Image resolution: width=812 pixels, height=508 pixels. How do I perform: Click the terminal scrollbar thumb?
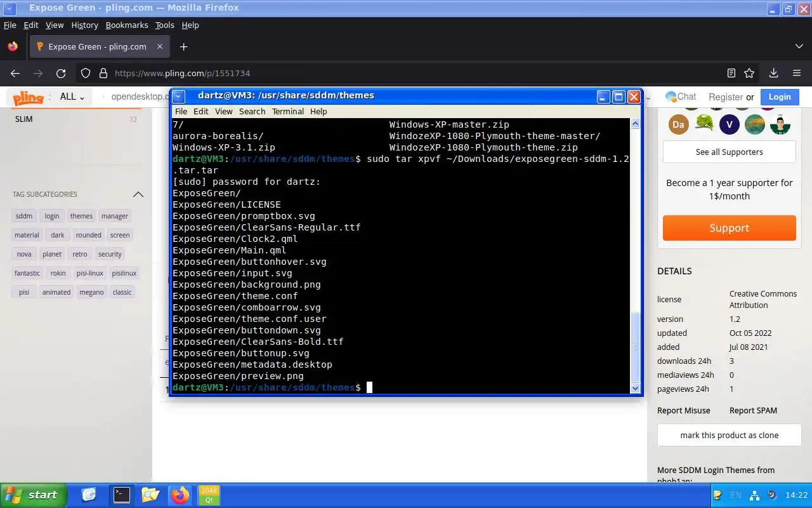click(636, 347)
